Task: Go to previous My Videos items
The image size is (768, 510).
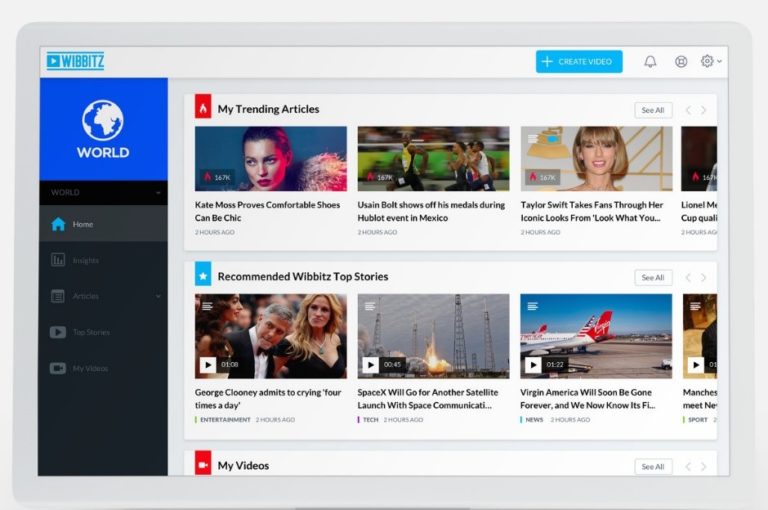Action: tap(688, 466)
